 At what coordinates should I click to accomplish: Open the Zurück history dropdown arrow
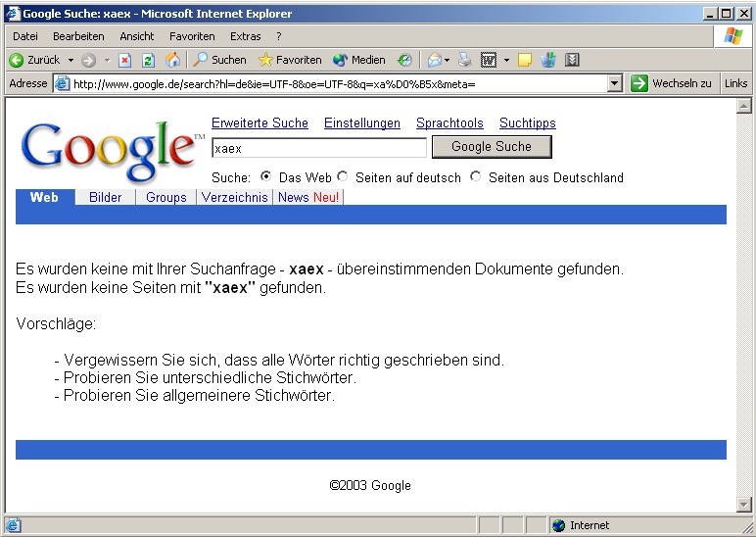pyautogui.click(x=71, y=61)
